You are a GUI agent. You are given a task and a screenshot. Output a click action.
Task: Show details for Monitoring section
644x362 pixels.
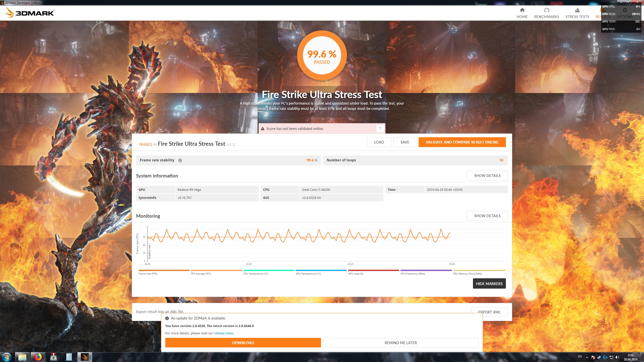click(x=487, y=216)
